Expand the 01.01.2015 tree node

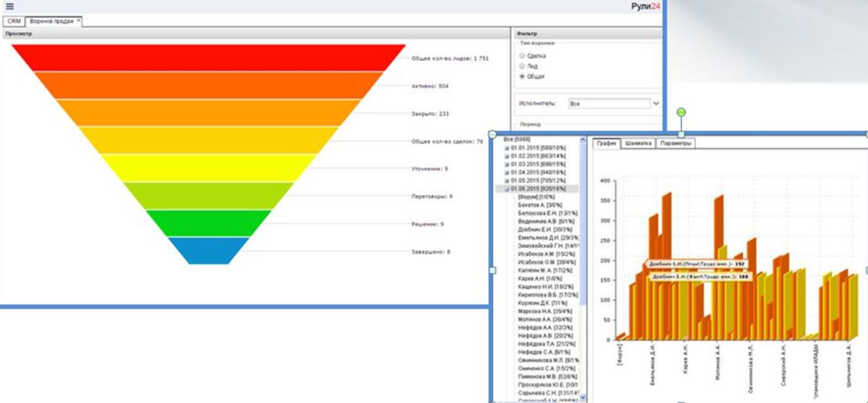pyautogui.click(x=506, y=148)
